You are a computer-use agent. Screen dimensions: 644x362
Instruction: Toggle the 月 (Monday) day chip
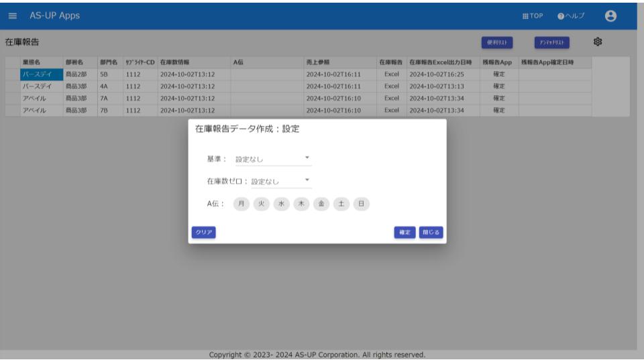click(x=241, y=204)
